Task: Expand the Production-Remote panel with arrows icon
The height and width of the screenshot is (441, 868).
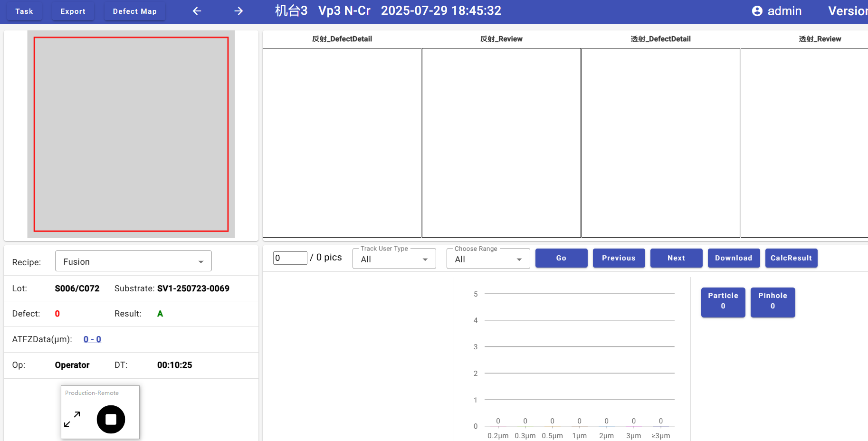Action: point(72,419)
